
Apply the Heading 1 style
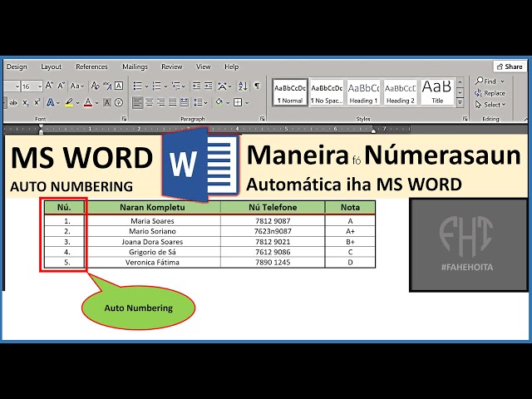[x=363, y=92]
